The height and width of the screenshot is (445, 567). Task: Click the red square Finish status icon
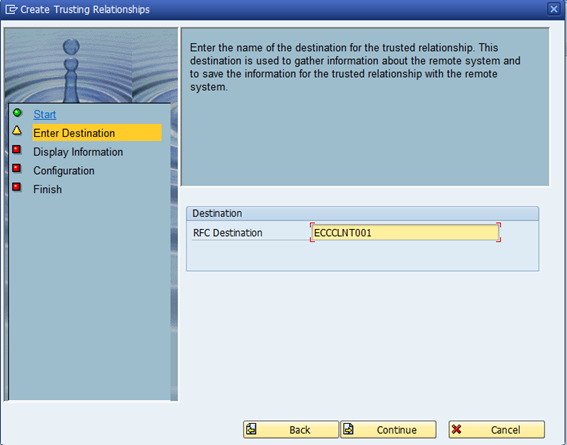click(x=17, y=187)
